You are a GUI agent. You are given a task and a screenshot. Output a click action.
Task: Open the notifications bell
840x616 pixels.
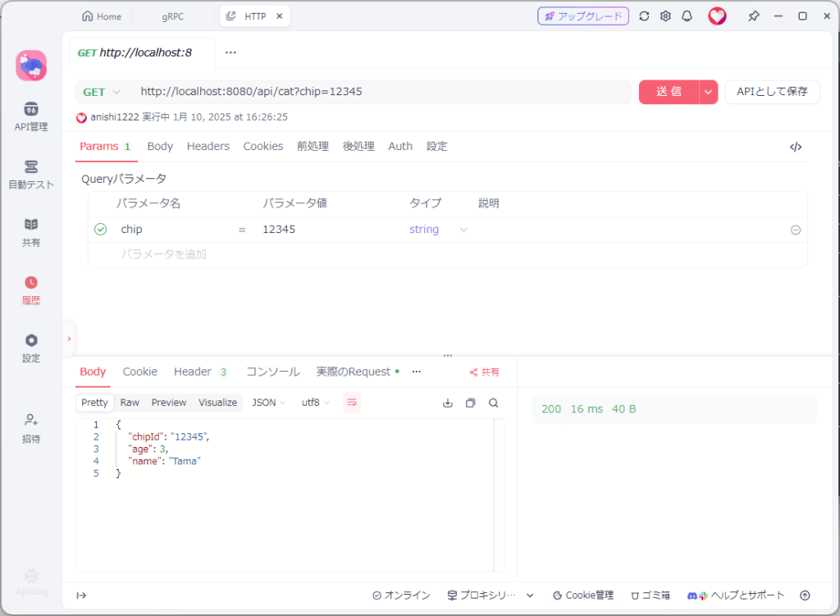(x=687, y=16)
